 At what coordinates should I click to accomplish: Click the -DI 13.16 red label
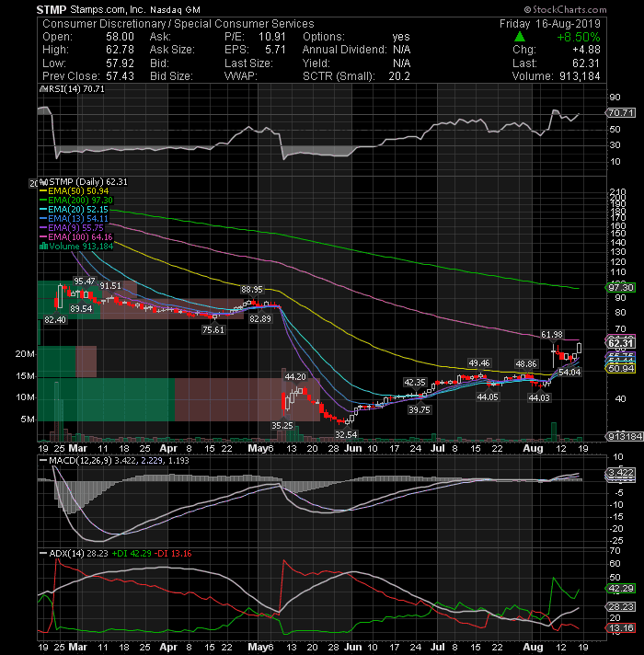pyautogui.click(x=173, y=554)
